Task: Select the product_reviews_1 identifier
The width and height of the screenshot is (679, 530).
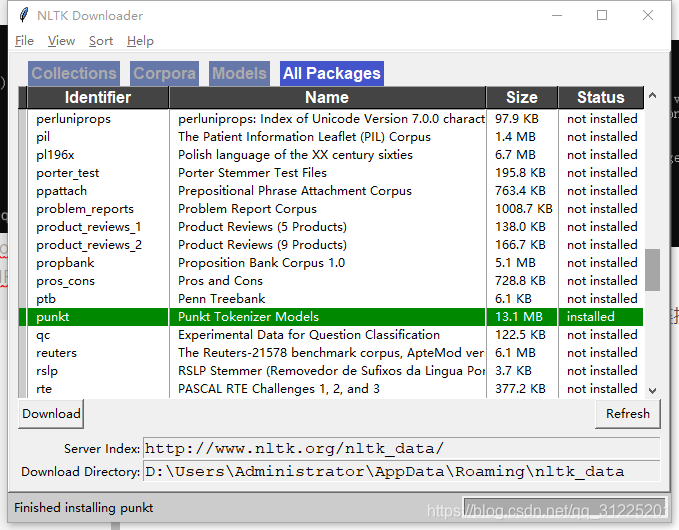Action: [x=88, y=227]
